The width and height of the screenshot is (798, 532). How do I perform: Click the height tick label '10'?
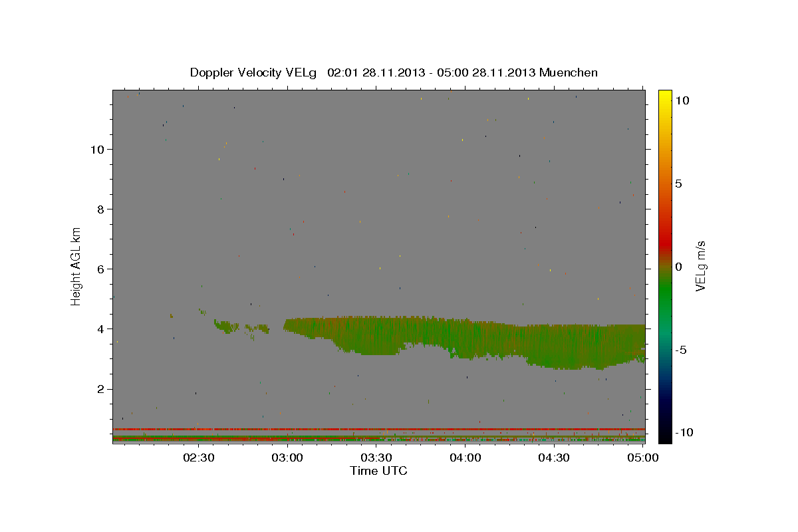96,149
